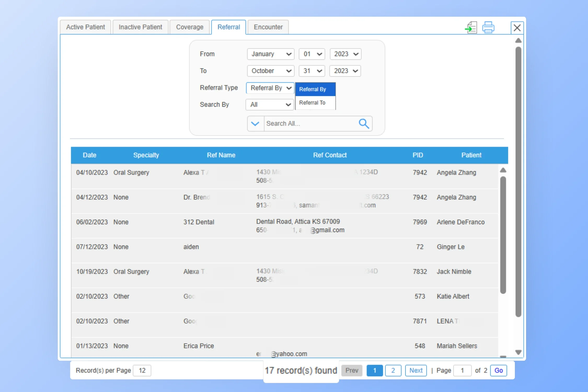Screen dimensions: 588x392
Task: Open the To day dropdown showing 31
Action: pos(312,71)
